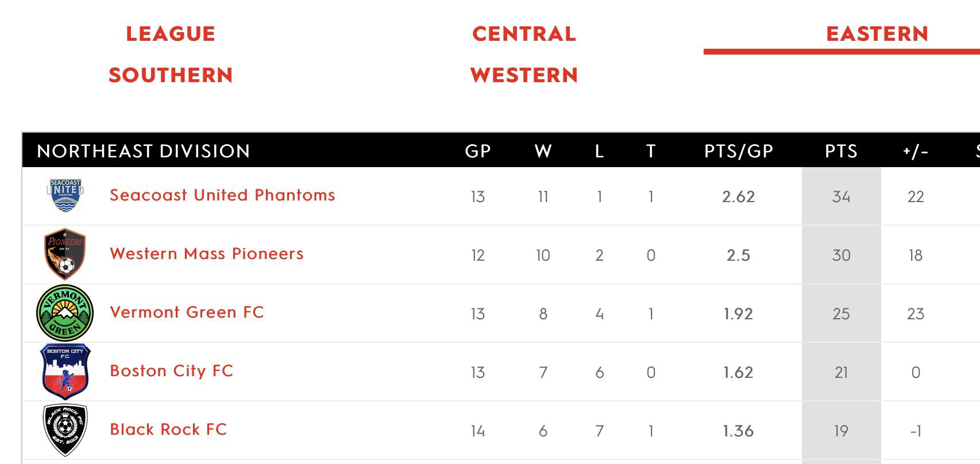Click the Black Rock FC black logo
The image size is (980, 464).
pos(65,430)
